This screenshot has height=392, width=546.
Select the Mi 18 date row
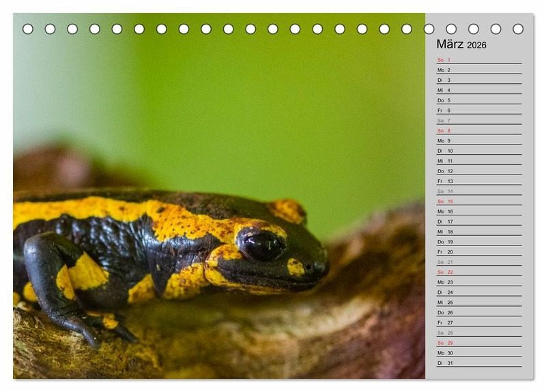(x=478, y=232)
